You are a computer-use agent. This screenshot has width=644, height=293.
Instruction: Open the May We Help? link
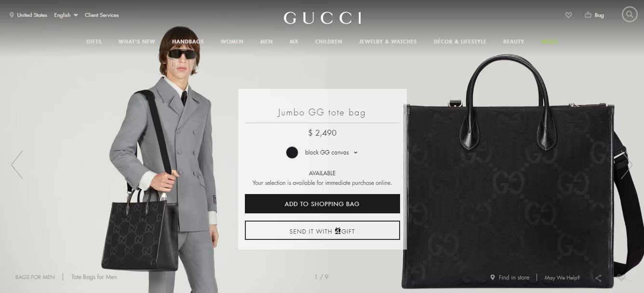[x=562, y=278]
